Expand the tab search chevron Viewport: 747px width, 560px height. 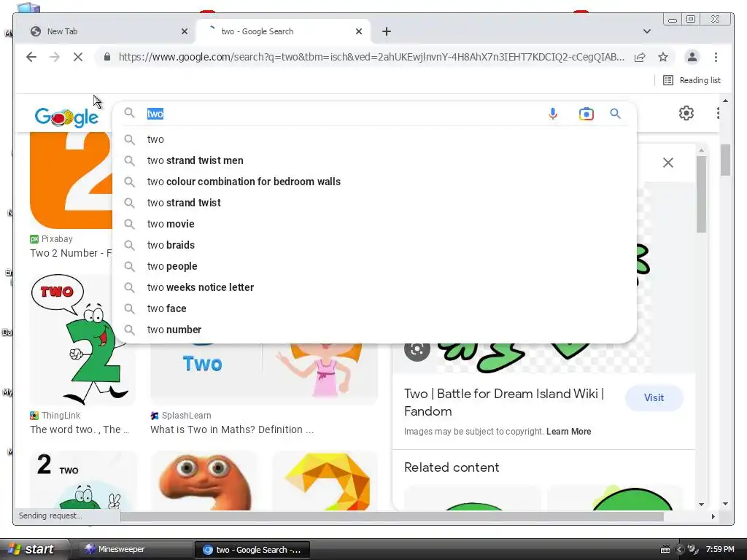pos(646,31)
